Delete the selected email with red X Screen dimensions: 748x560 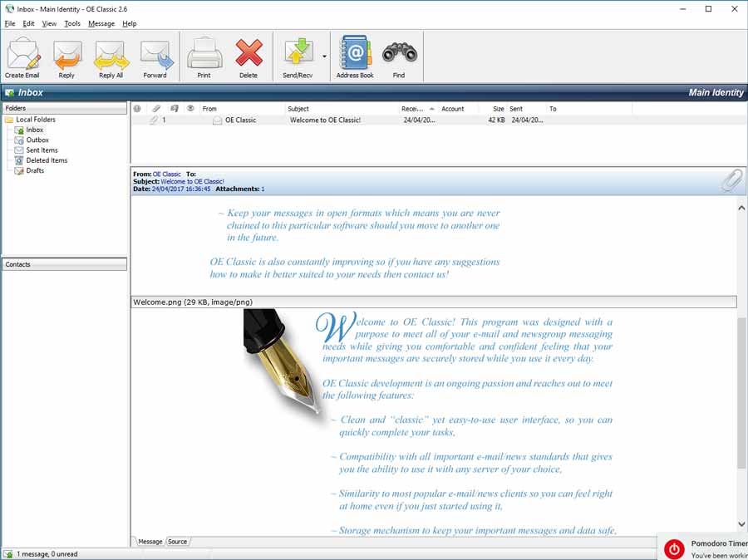point(249,57)
